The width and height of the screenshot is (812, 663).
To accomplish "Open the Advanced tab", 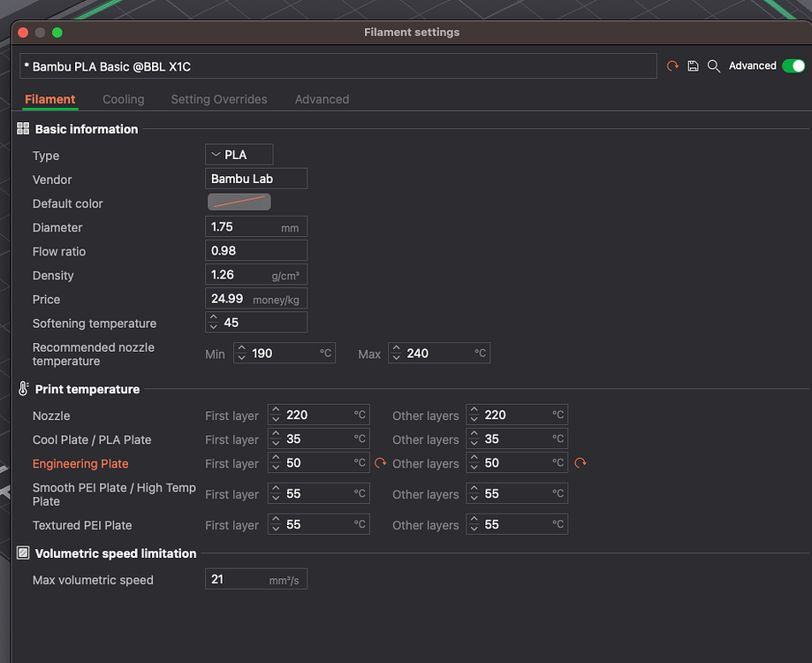I will click(323, 99).
